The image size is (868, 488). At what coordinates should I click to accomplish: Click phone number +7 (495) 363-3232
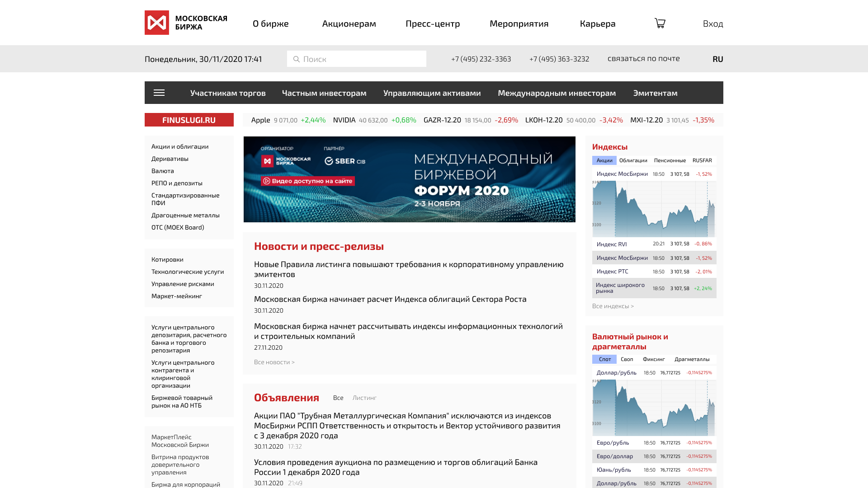click(559, 59)
